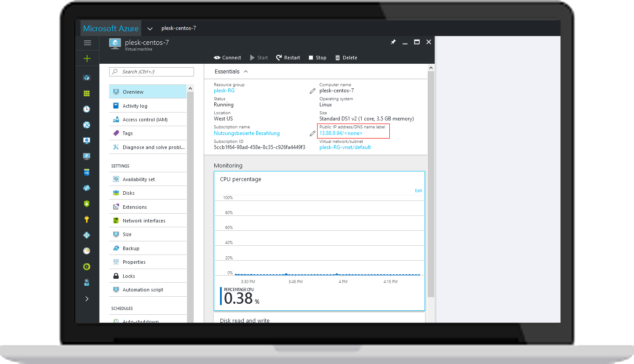Viewport: 634px width, 364px height.
Task: Open the hamburger menu in Azure sidebar
Action: (87, 43)
